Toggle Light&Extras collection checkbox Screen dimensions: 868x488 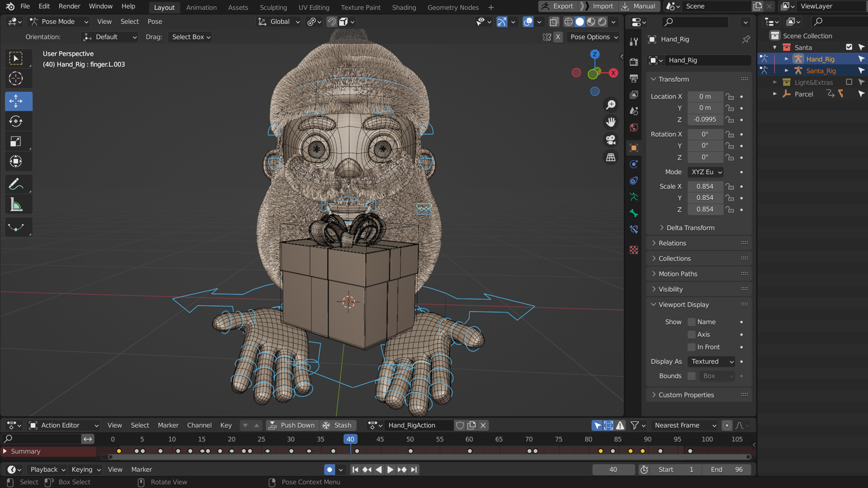[x=849, y=82]
